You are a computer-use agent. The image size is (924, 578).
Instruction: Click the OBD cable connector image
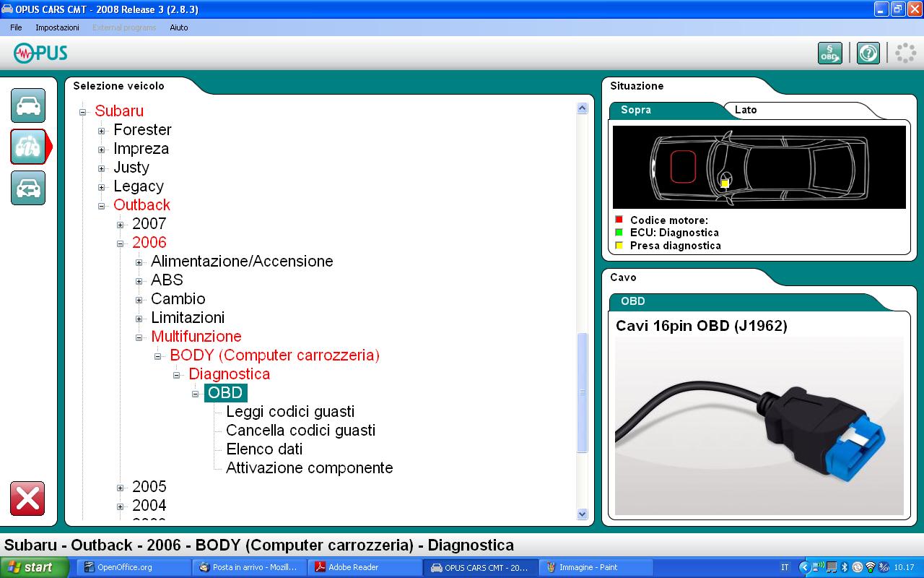(x=758, y=426)
